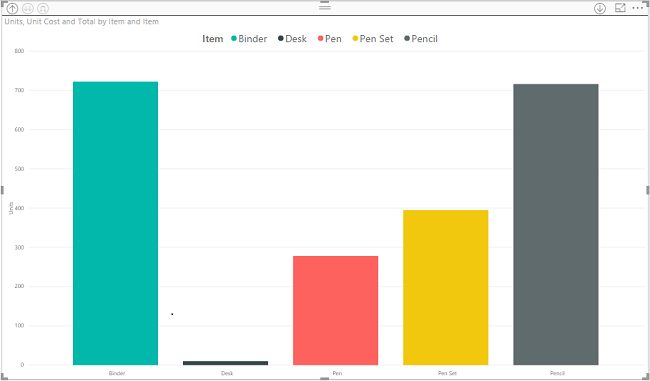Click the go-to-next-level double arrow icon
Screen dimensions: 650x381
tap(28, 8)
